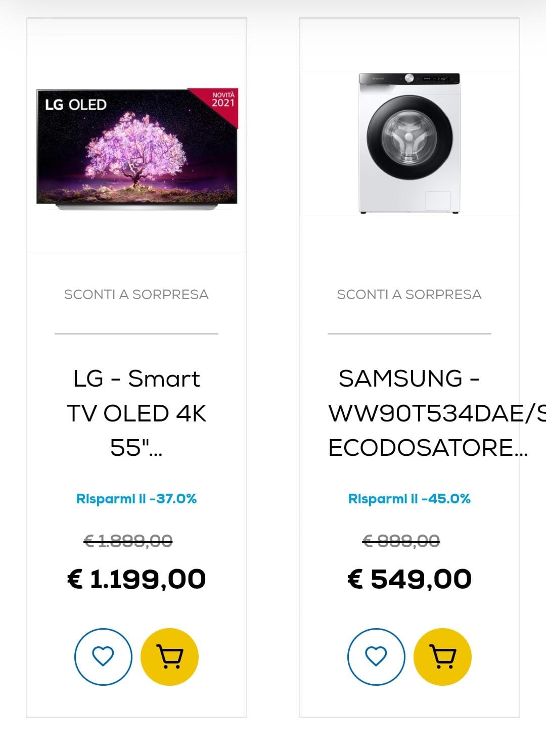
Task: Select Sconti a Sorpresa above Samsung washer
Action: click(409, 294)
